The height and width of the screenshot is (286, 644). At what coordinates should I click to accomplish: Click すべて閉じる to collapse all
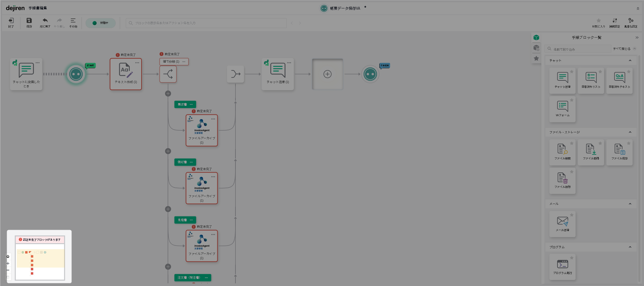pos(622,49)
